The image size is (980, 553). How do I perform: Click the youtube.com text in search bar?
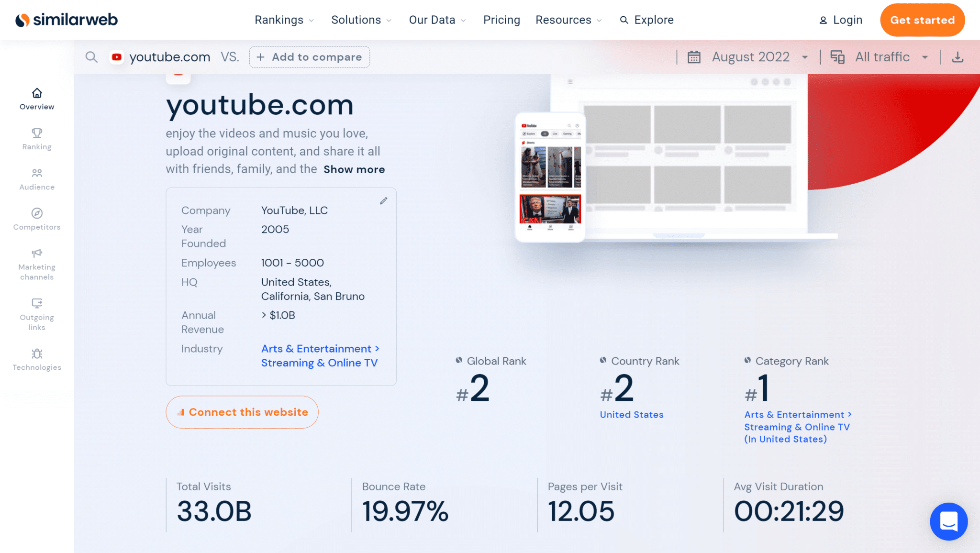click(170, 57)
